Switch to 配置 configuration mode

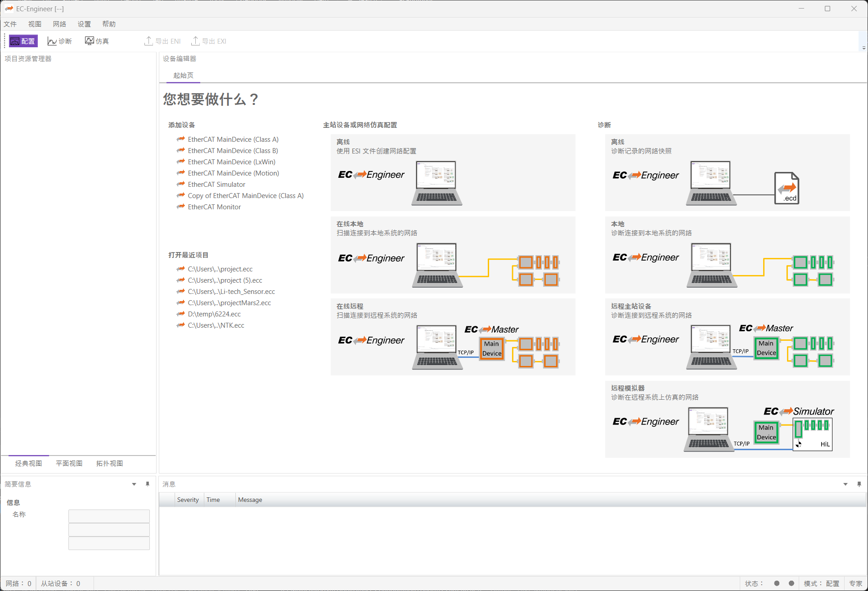click(x=23, y=41)
